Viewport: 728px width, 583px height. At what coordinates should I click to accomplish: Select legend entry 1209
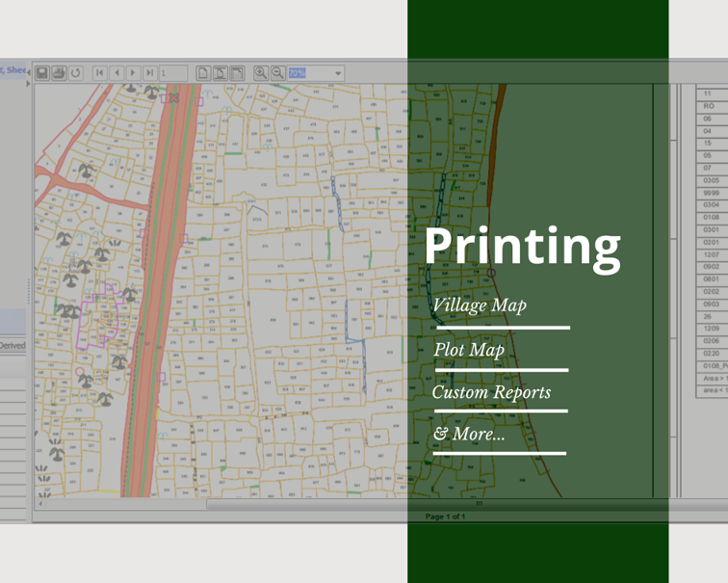pos(711,329)
